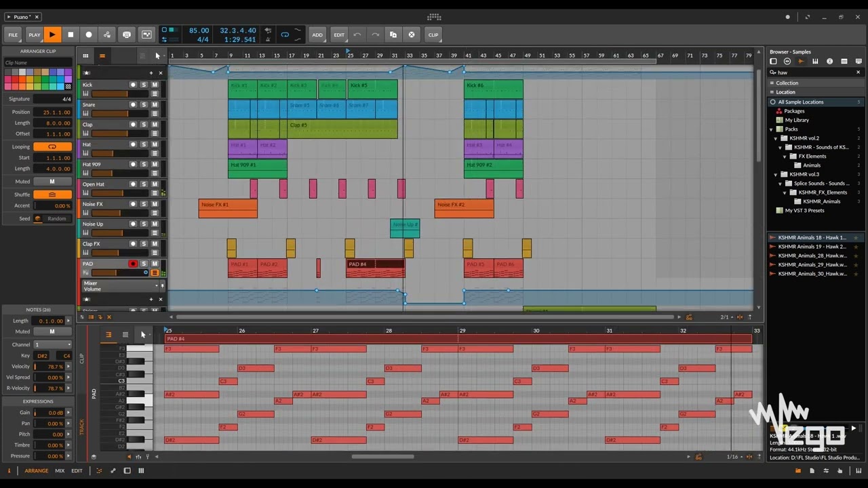Click the redo arrow icon
Screen dimensions: 868x488
point(375,35)
